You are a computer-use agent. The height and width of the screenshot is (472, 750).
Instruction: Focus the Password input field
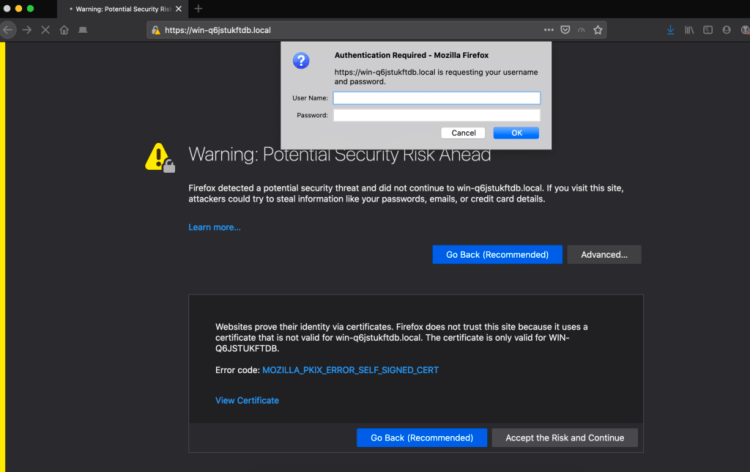[x=437, y=115]
